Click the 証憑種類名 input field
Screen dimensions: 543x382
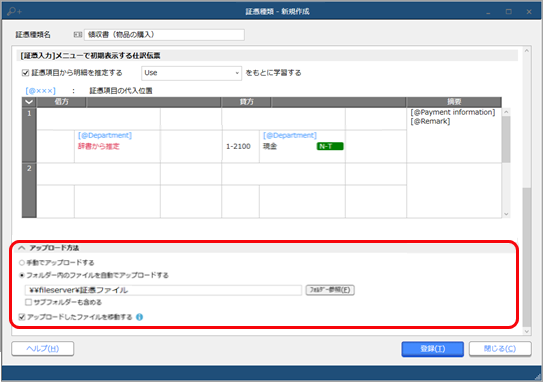164,35
